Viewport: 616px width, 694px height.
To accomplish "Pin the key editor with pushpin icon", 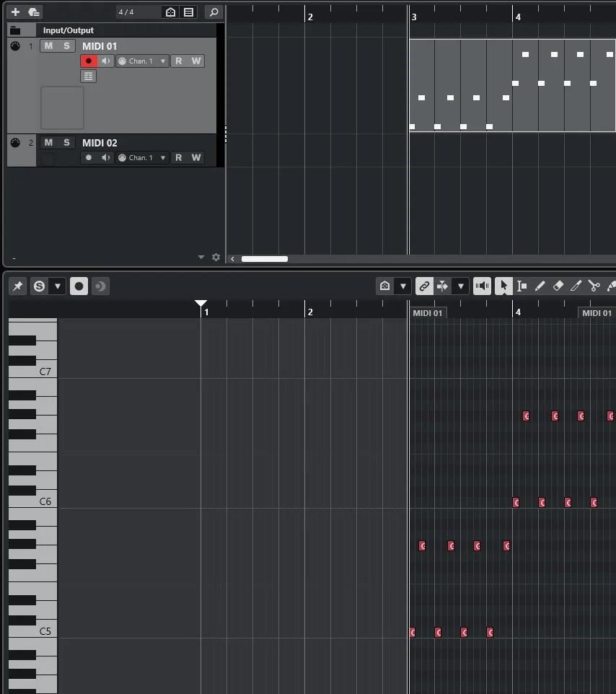I will point(18,286).
